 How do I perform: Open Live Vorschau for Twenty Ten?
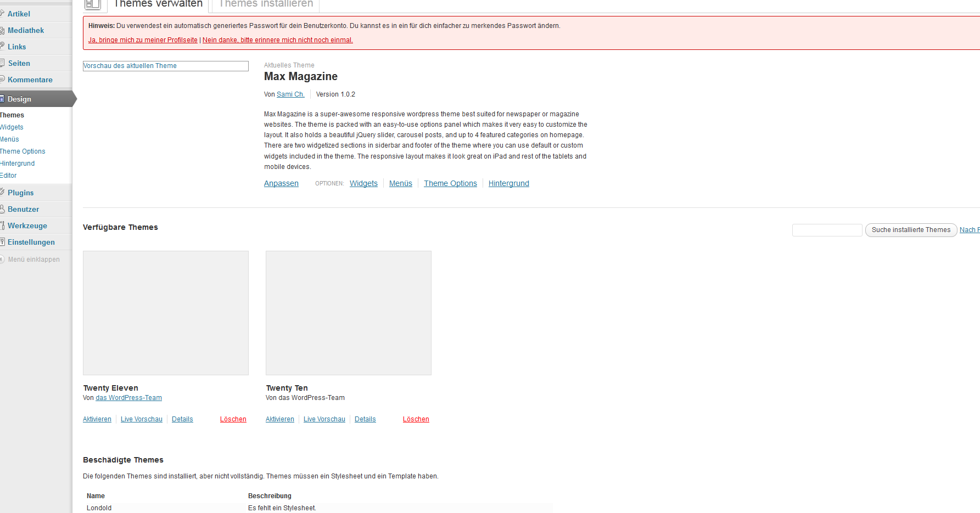click(324, 419)
